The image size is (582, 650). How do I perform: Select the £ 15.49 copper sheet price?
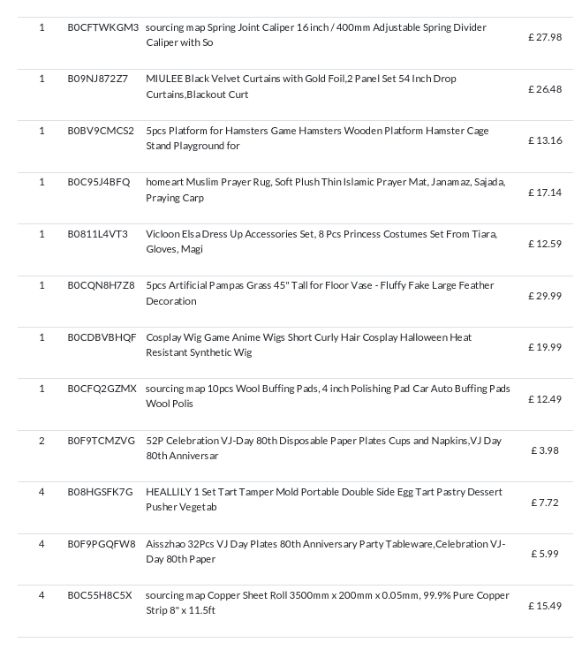pos(545,606)
